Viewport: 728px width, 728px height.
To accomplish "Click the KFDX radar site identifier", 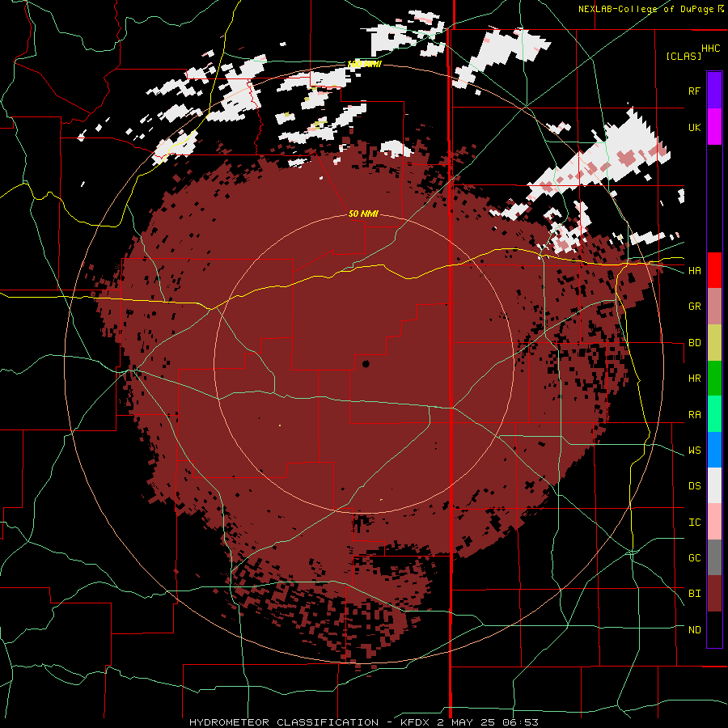I will 416,722.
